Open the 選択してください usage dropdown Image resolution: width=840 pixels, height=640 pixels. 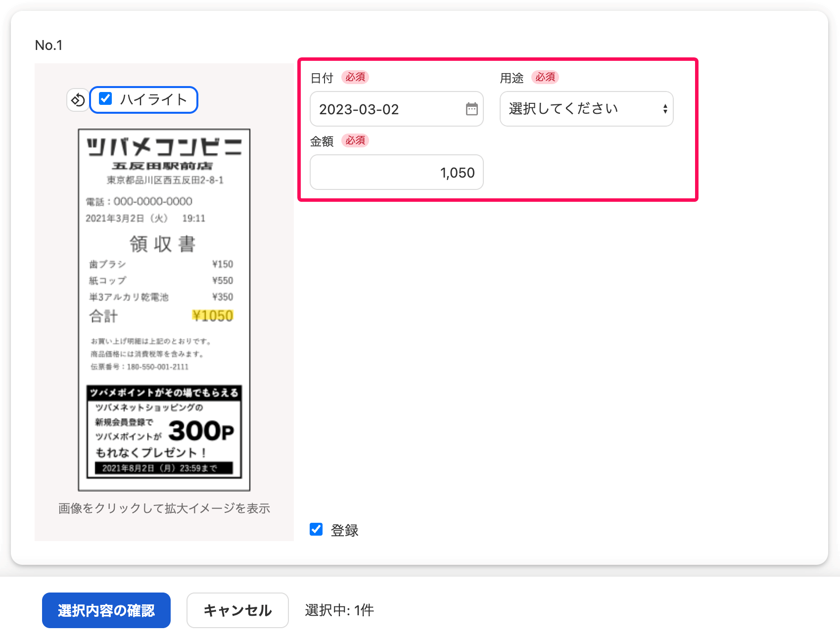(x=586, y=109)
